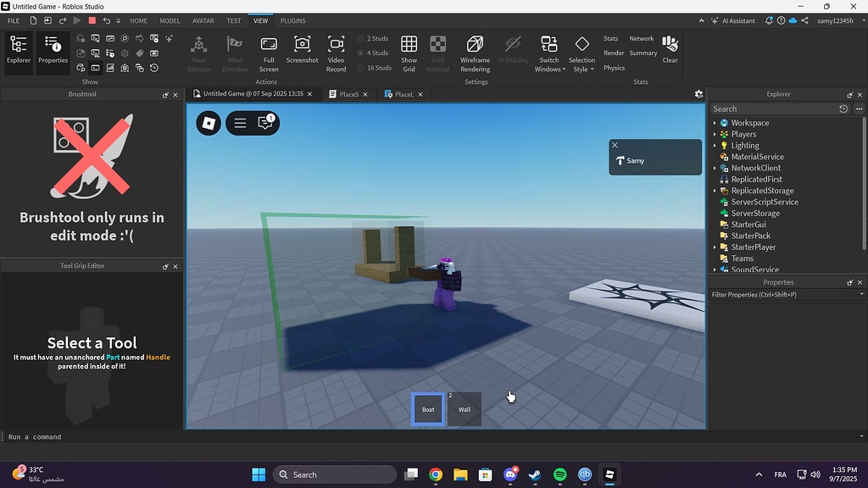Enter Full Screen mode
The width and height of the screenshot is (868, 488).
click(268, 51)
